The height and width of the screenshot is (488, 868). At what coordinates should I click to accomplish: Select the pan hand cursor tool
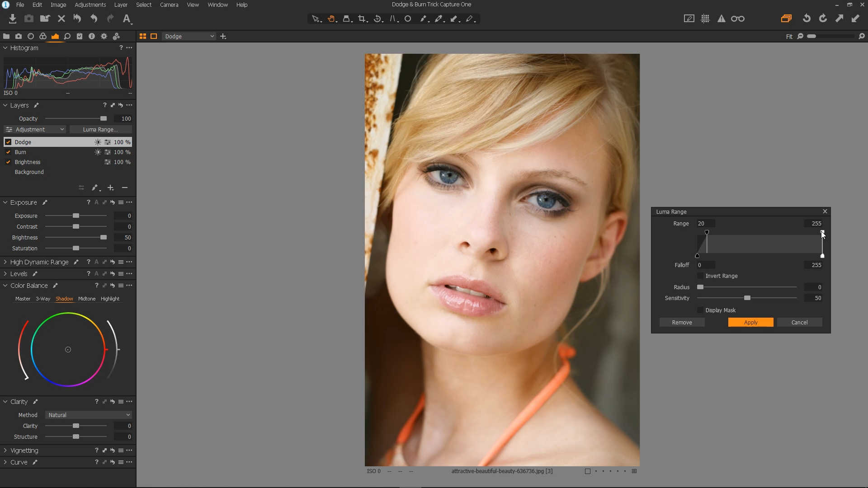tap(331, 19)
